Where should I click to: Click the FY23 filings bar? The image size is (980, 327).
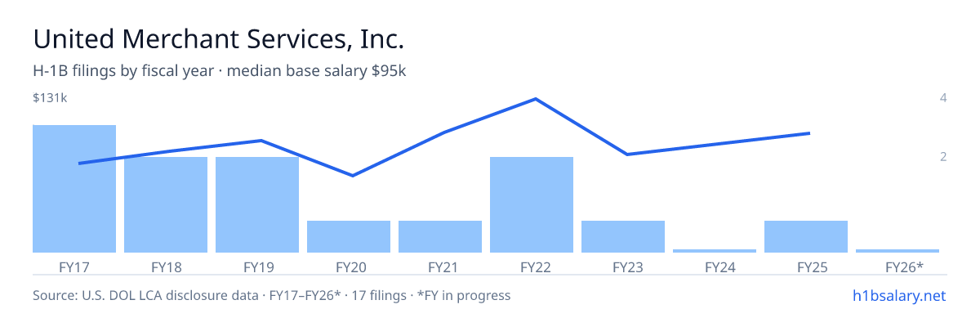(623, 236)
